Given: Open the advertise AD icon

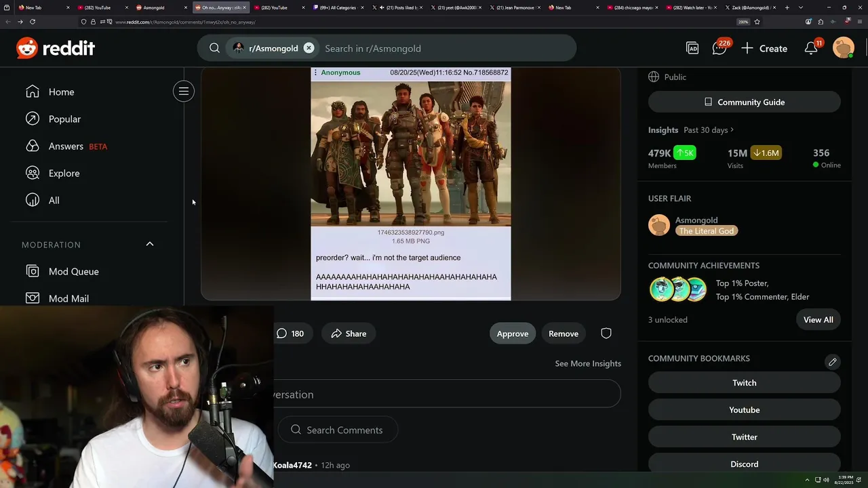Looking at the screenshot, I should click(x=692, y=48).
